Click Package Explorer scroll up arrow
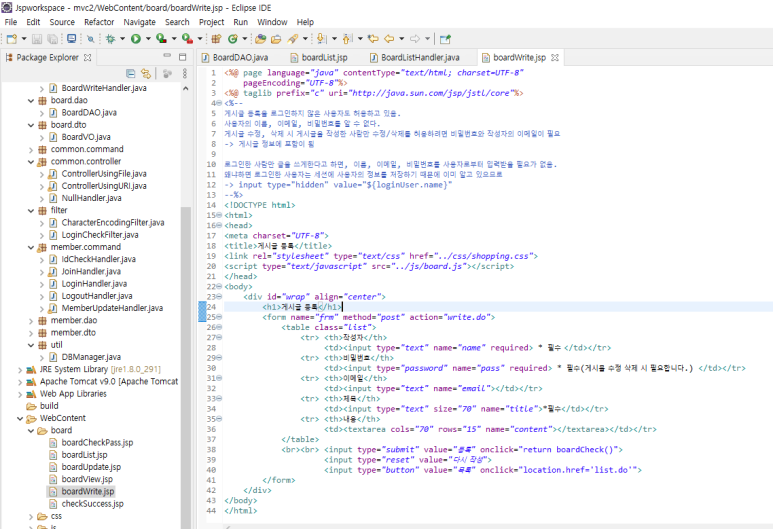Screen dimensions: 773x529 185,89
